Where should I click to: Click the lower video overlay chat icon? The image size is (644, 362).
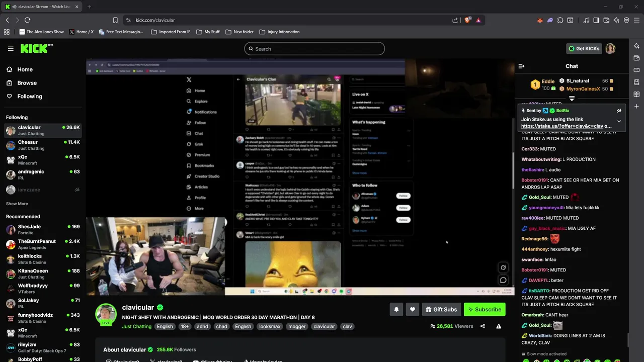coord(503,280)
